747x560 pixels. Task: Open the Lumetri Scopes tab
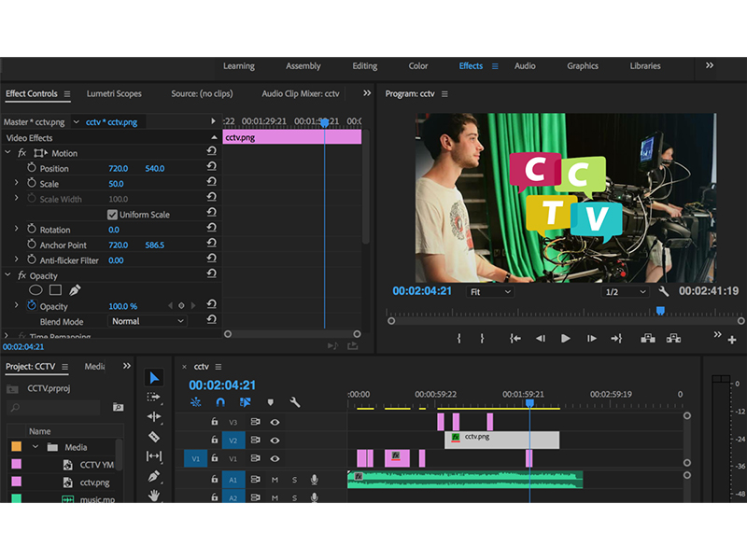(114, 93)
